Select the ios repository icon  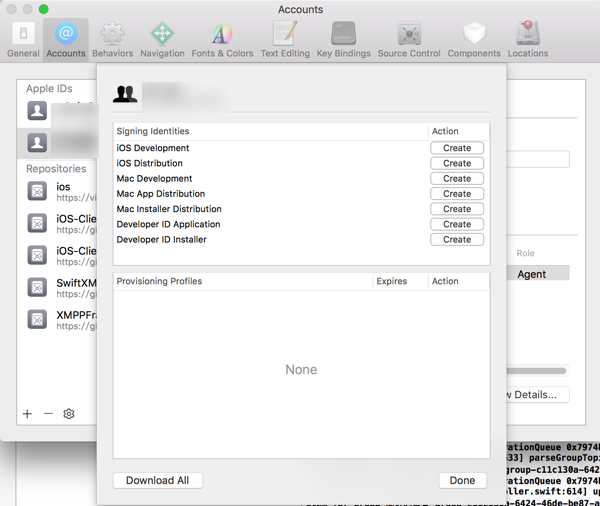pyautogui.click(x=37, y=191)
